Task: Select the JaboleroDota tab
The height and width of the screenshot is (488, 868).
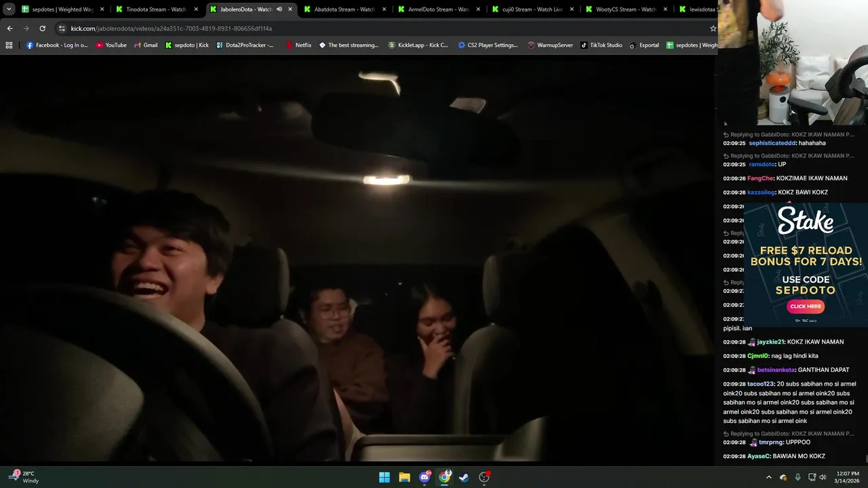Action: coord(250,9)
